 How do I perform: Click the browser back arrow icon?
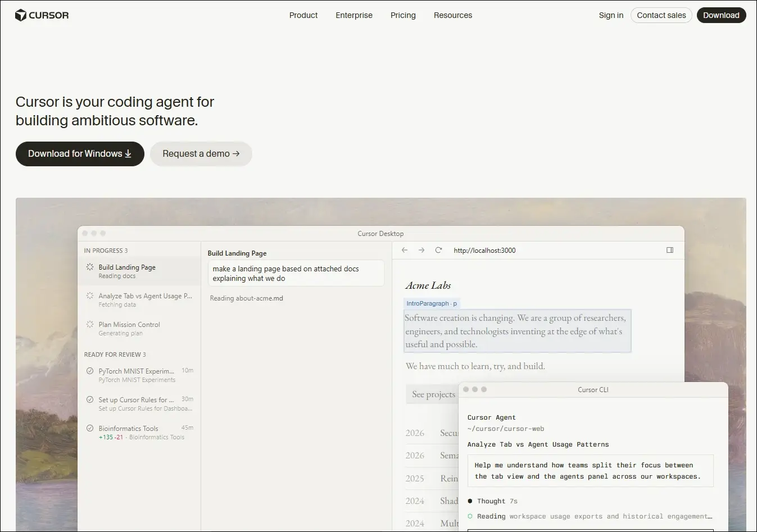pyautogui.click(x=405, y=250)
